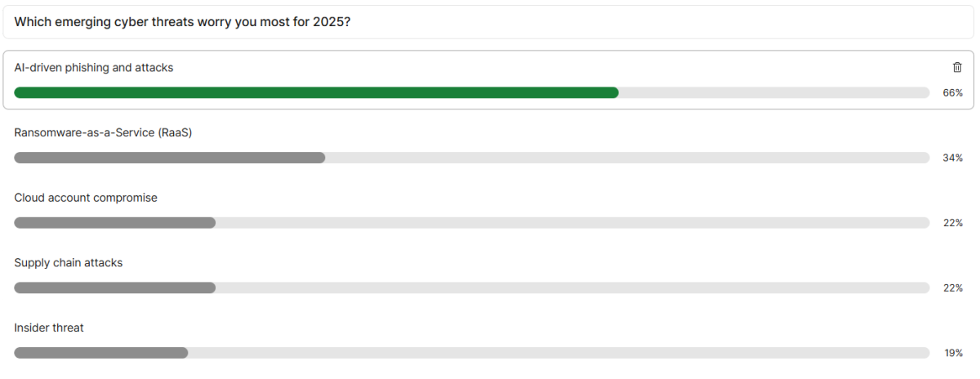Click the filled Insider threat result bar
Screen dimensions: 980x379
click(100, 353)
